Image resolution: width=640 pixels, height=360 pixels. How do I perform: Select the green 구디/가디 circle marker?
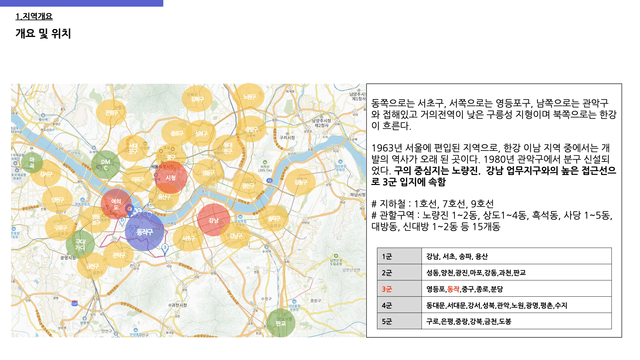80,244
